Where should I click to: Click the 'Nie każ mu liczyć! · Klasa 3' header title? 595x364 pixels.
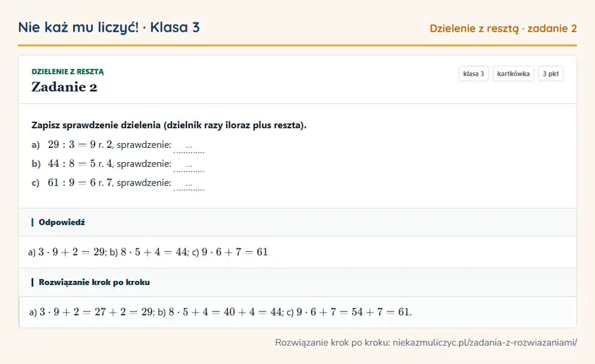(109, 27)
